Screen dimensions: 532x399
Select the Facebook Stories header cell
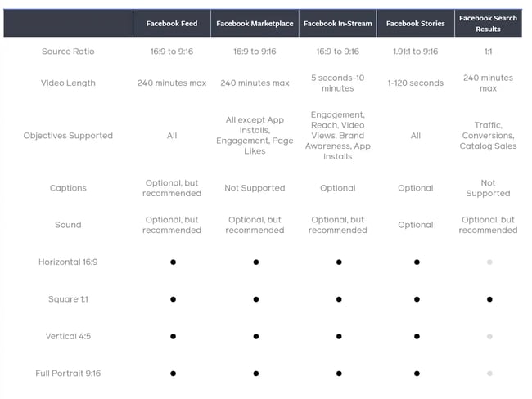(415, 24)
